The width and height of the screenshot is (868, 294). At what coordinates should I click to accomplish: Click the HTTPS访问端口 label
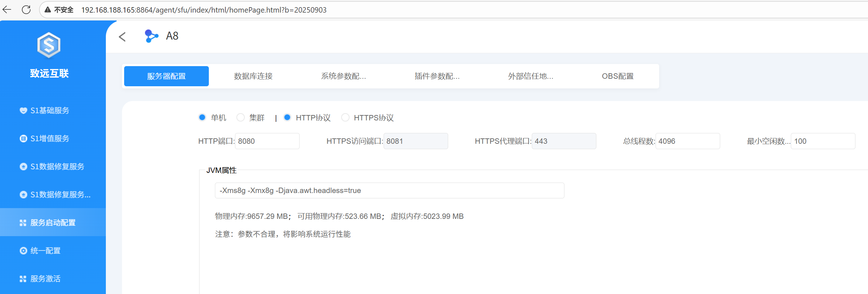[x=355, y=141]
